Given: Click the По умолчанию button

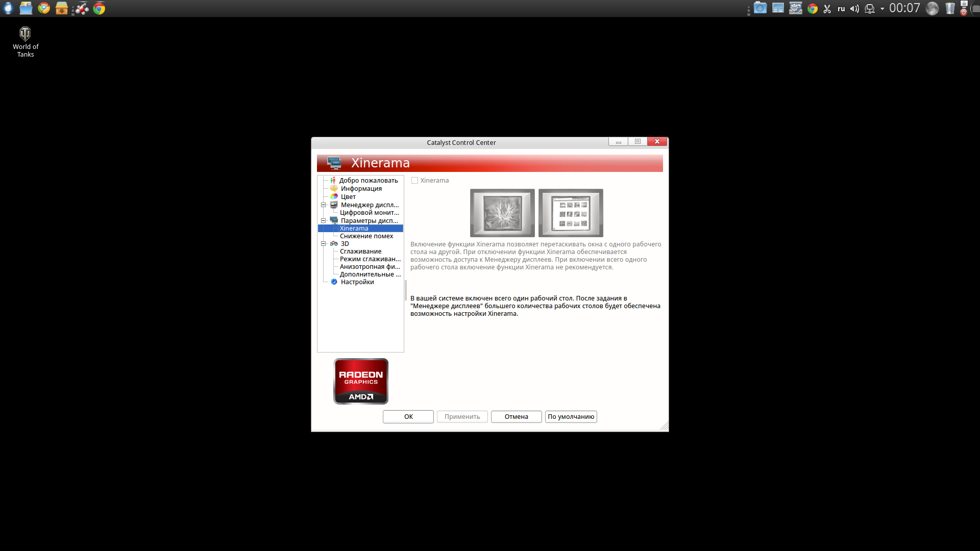Looking at the screenshot, I should [571, 417].
